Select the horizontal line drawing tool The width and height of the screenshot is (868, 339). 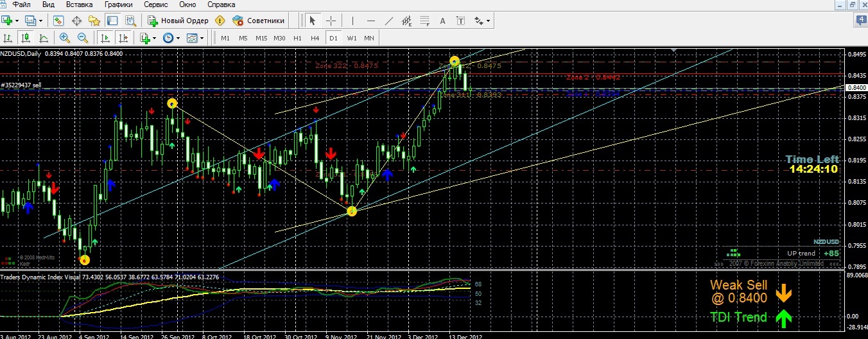point(370,21)
